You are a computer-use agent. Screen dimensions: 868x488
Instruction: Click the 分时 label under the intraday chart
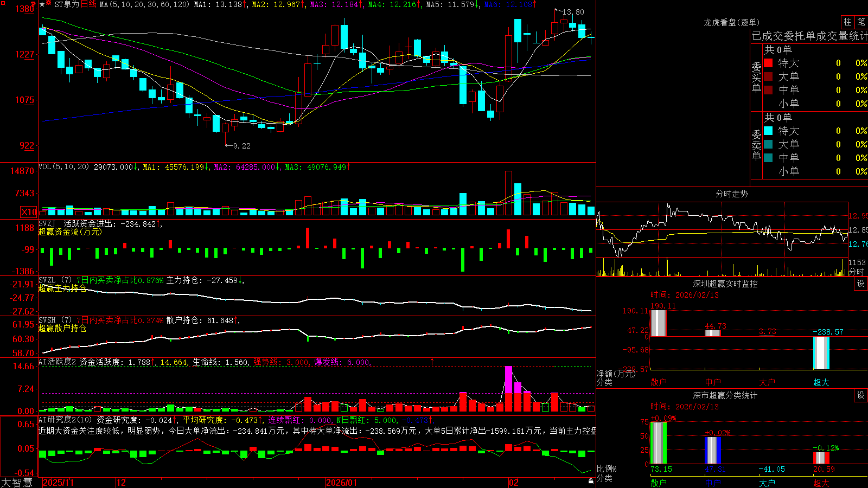[x=857, y=272]
